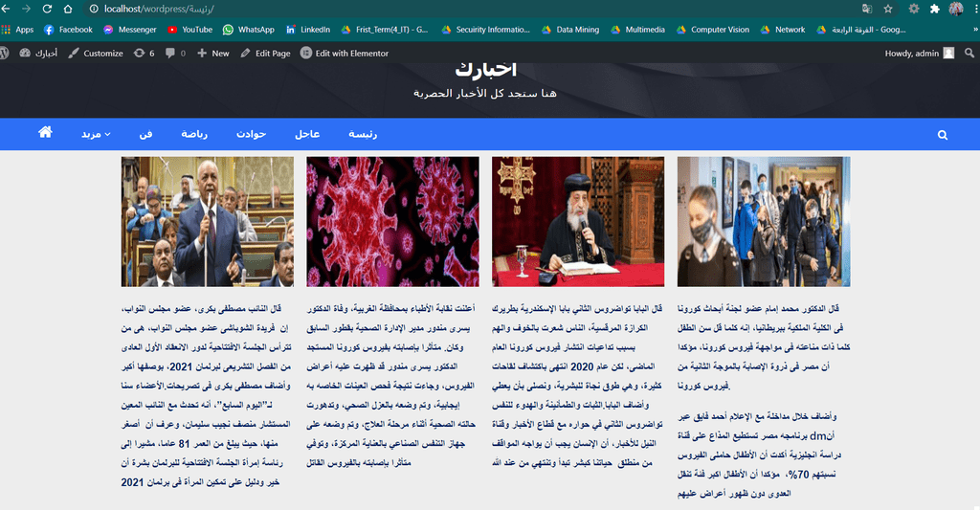Open the رياضة menu item
980x510 pixels.
tap(194, 134)
